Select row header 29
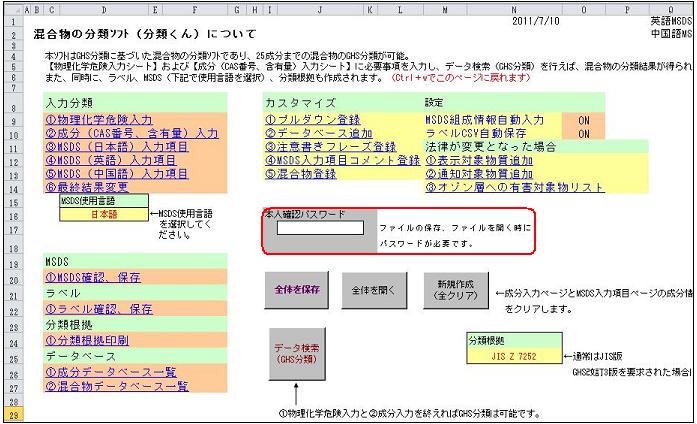Viewport: 697px width, 424px height. point(13,416)
